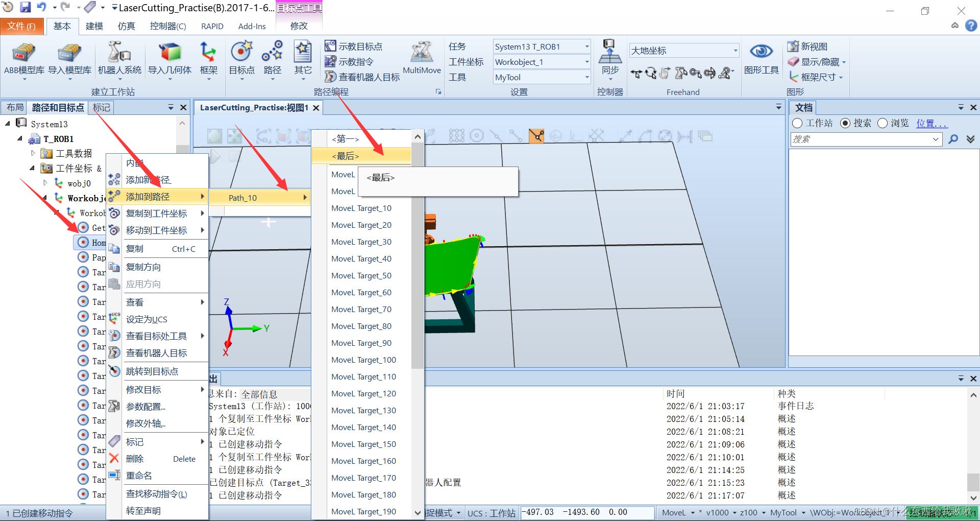Click the Undo icon in title bar
The width and height of the screenshot is (980, 521).
[42, 7]
